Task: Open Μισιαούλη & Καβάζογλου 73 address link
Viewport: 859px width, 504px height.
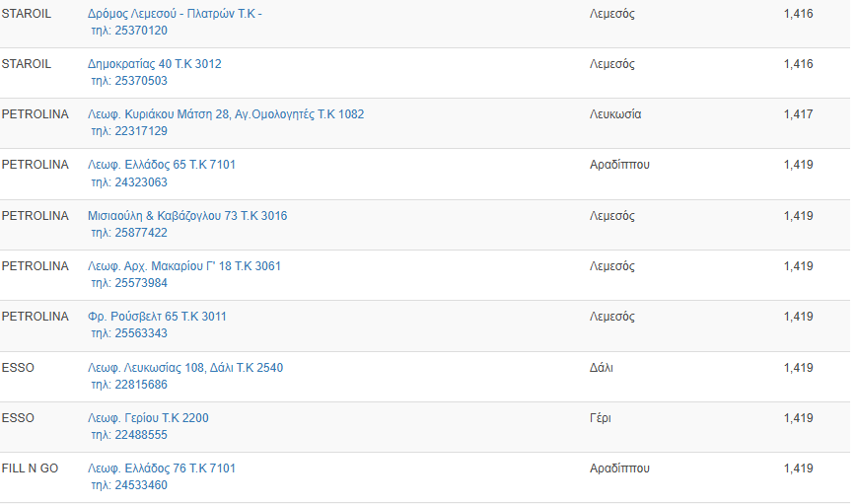Action: point(187,216)
